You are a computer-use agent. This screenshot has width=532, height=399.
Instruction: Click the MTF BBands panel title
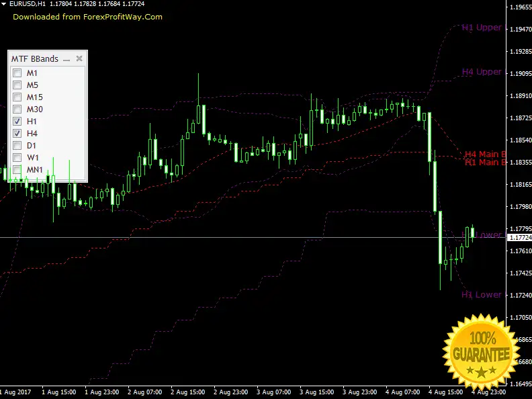(x=35, y=58)
